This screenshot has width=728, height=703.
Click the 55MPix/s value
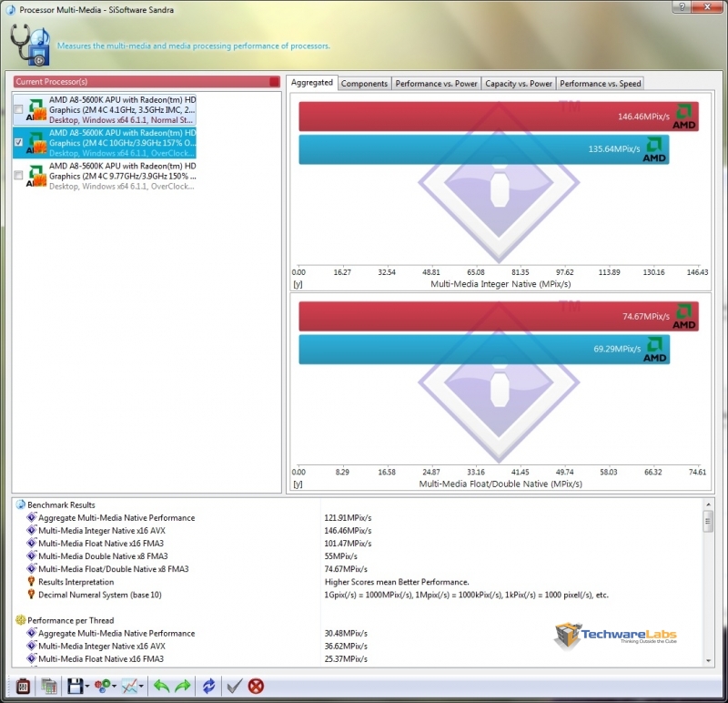click(x=340, y=556)
